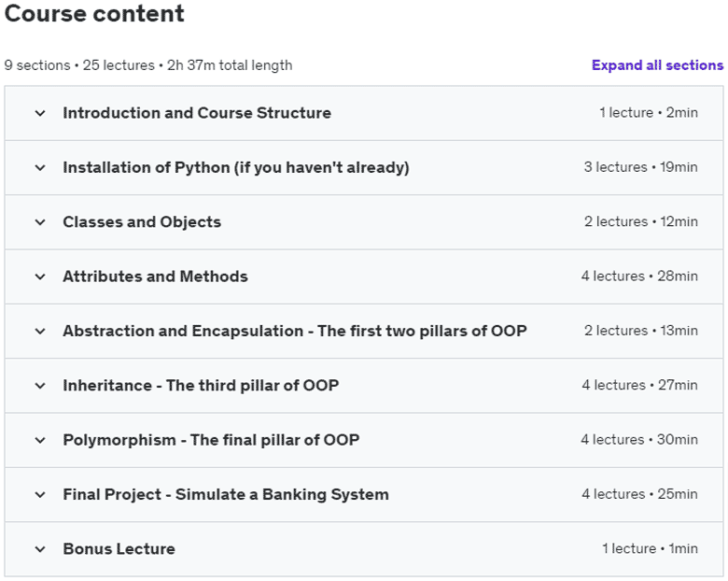728x581 pixels.
Task: Open Abstraction and Encapsulation section title
Action: (x=295, y=331)
